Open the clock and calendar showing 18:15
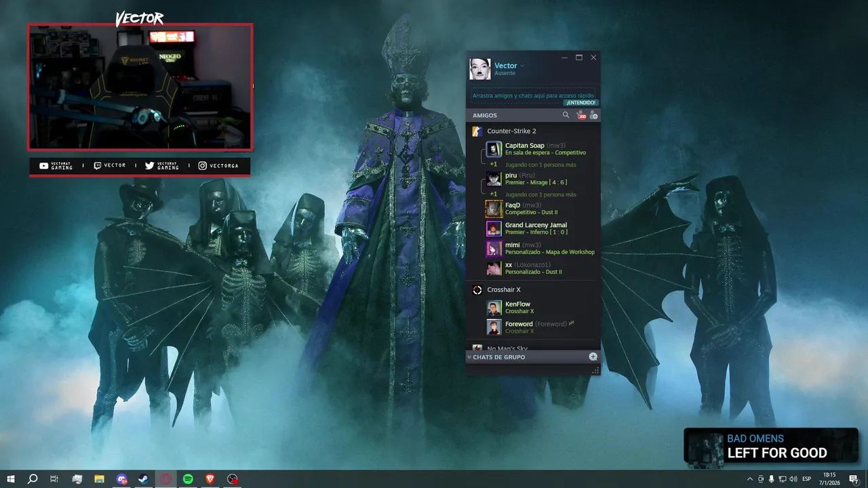The image size is (868, 488). (829, 479)
